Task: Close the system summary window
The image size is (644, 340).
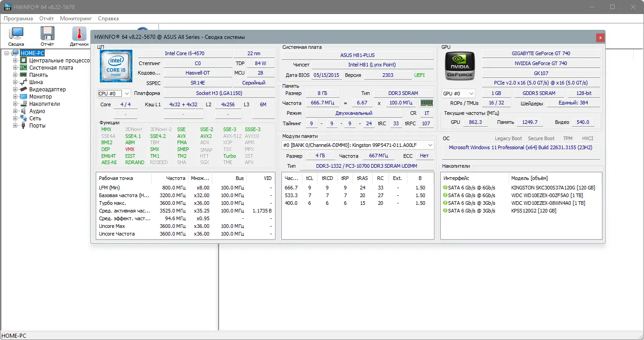Action: pyautogui.click(x=600, y=38)
